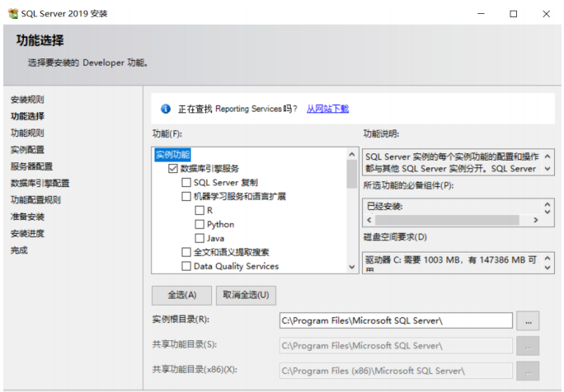Screen dimensions: 564x392
Task: Click prerequisites box scroll up arrow
Action: pos(548,204)
